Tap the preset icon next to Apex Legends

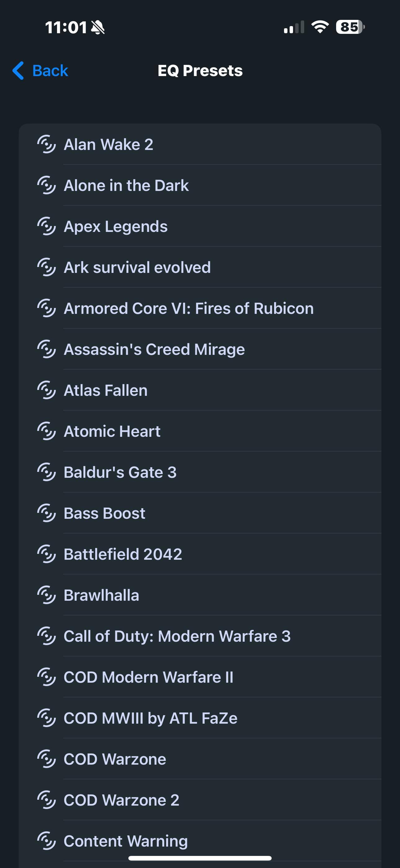tap(46, 226)
